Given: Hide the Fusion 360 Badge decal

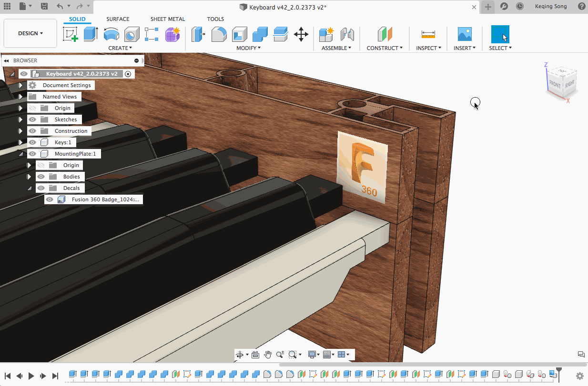Looking at the screenshot, I should (x=50, y=199).
